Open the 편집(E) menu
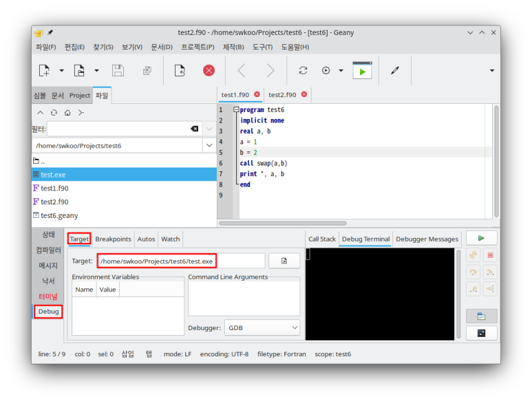532x401 pixels. pyautogui.click(x=74, y=47)
